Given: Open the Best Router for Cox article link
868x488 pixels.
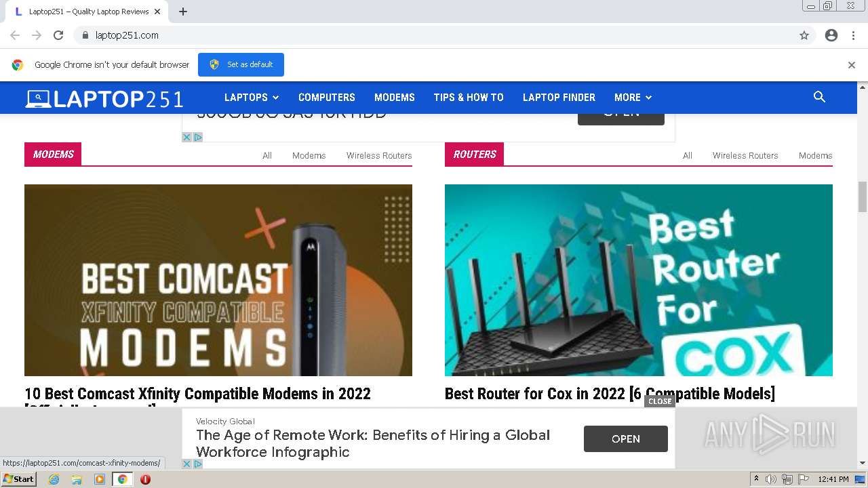Looking at the screenshot, I should 610,394.
